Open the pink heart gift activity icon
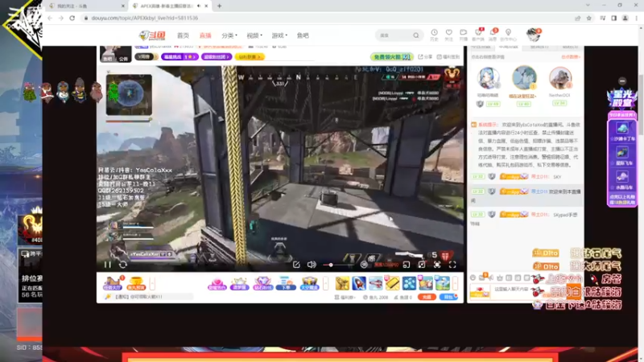644x362 pixels. [x=217, y=283]
